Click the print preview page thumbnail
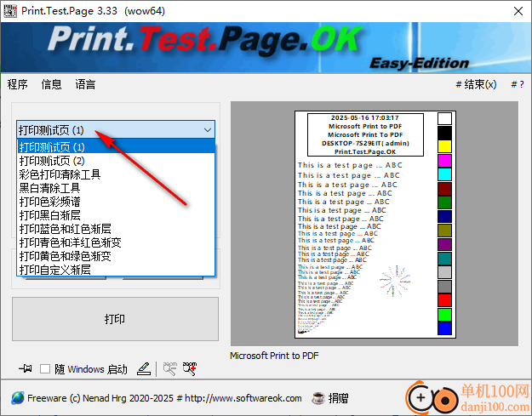The height and width of the screenshot is (416, 532). pyautogui.click(x=375, y=225)
